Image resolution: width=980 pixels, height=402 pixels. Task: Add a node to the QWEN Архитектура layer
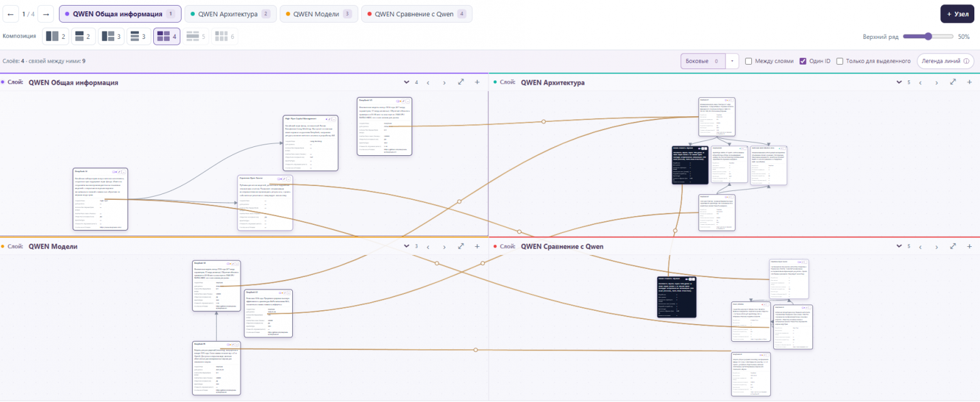click(x=969, y=82)
